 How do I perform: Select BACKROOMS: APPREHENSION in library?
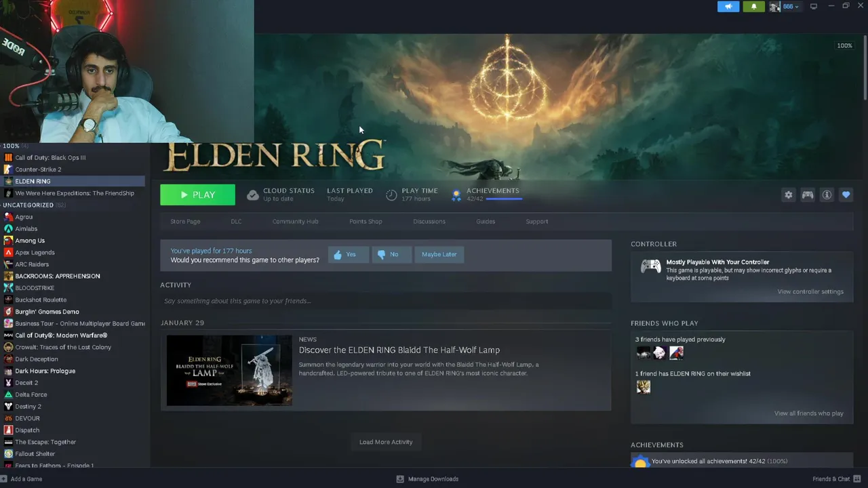coord(58,276)
